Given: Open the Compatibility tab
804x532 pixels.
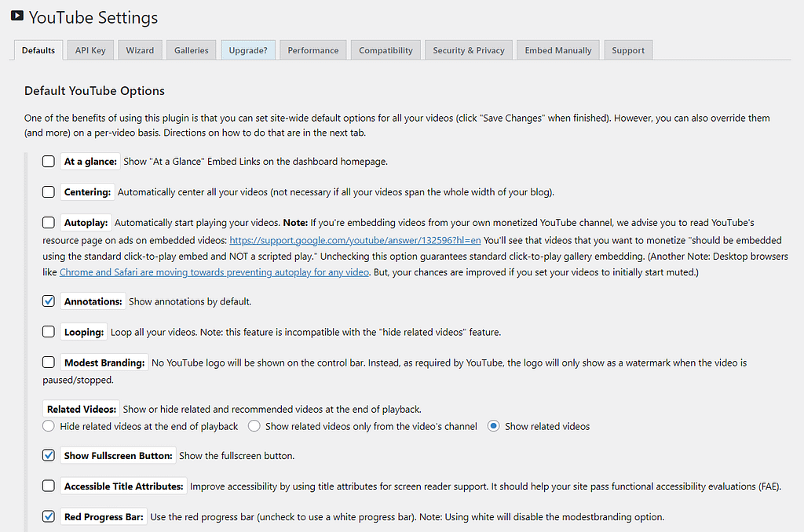Looking at the screenshot, I should 385,49.
